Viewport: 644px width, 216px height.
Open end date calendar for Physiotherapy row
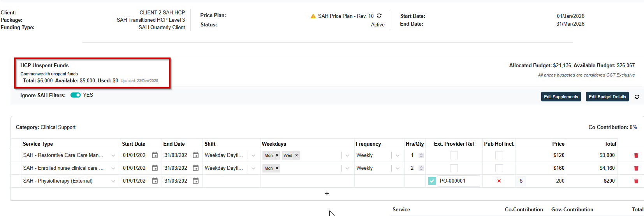pyautogui.click(x=196, y=181)
